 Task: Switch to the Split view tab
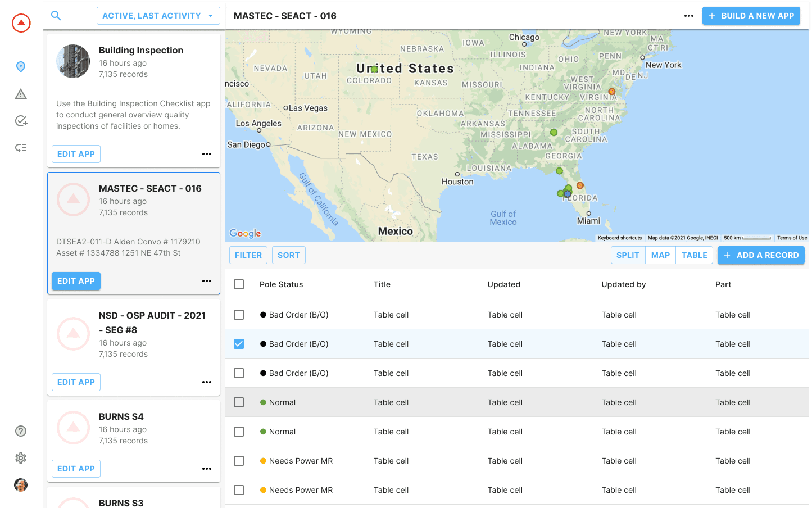pyautogui.click(x=628, y=255)
